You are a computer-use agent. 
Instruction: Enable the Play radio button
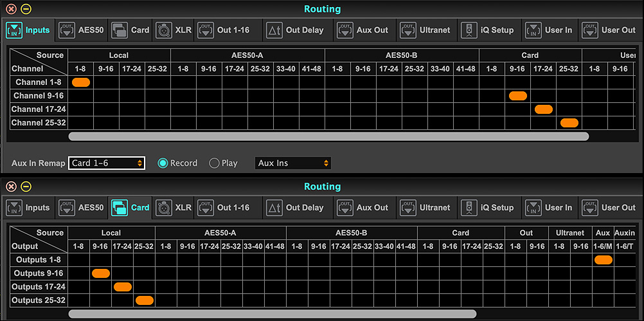click(x=215, y=163)
